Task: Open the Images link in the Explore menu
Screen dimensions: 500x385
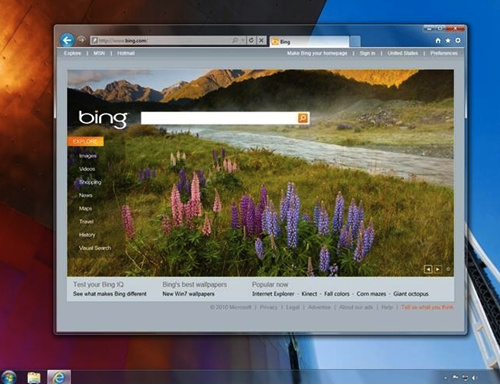Action: [87, 156]
